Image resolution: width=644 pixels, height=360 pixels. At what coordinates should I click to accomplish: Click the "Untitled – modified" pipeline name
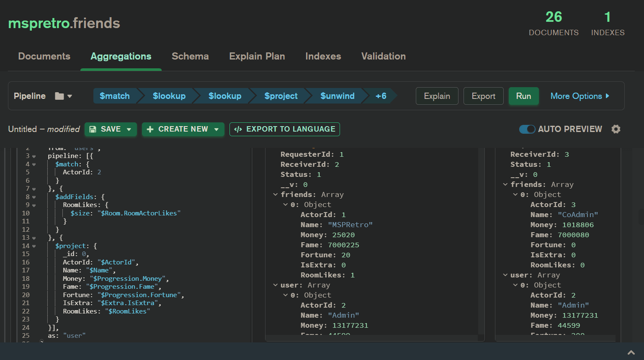point(44,129)
